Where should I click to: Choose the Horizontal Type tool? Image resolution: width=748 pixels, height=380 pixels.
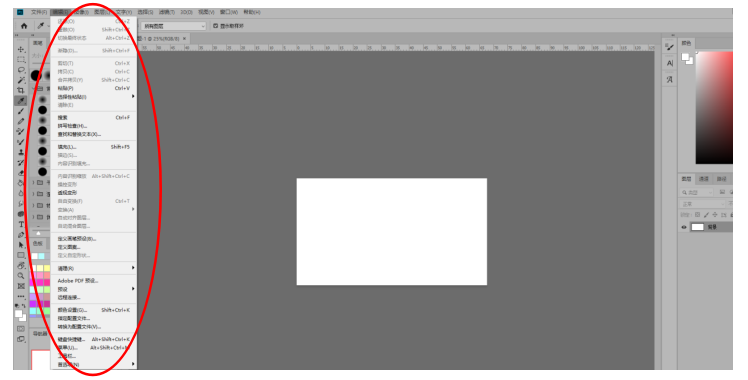pos(21,224)
